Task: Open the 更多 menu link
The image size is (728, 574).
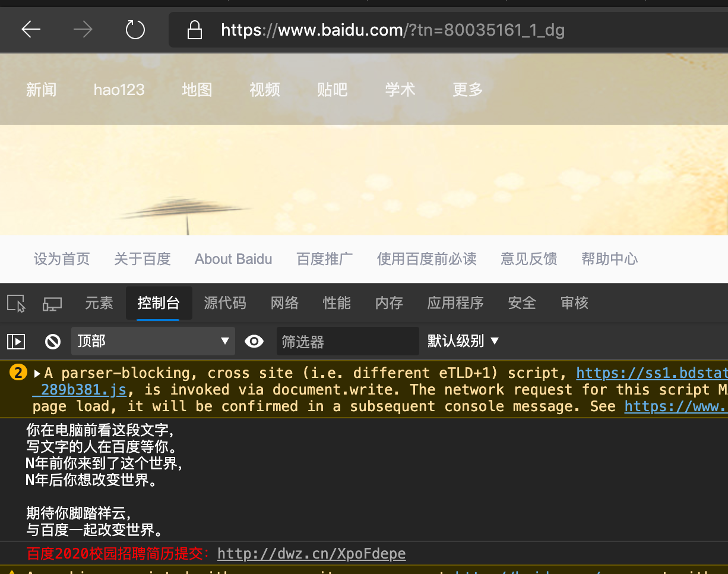Action: tap(468, 90)
